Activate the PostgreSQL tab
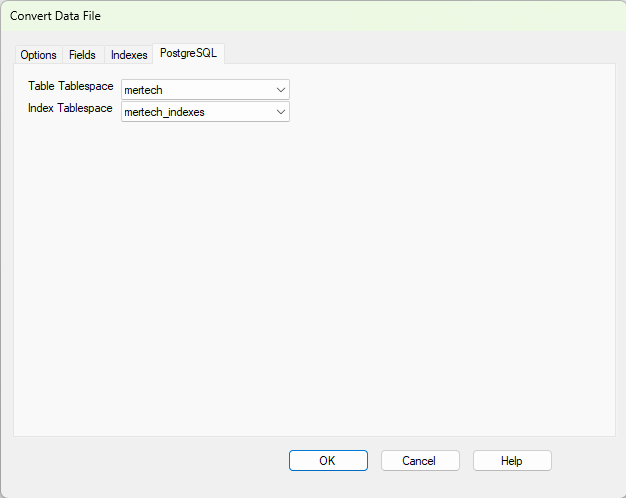 click(188, 53)
